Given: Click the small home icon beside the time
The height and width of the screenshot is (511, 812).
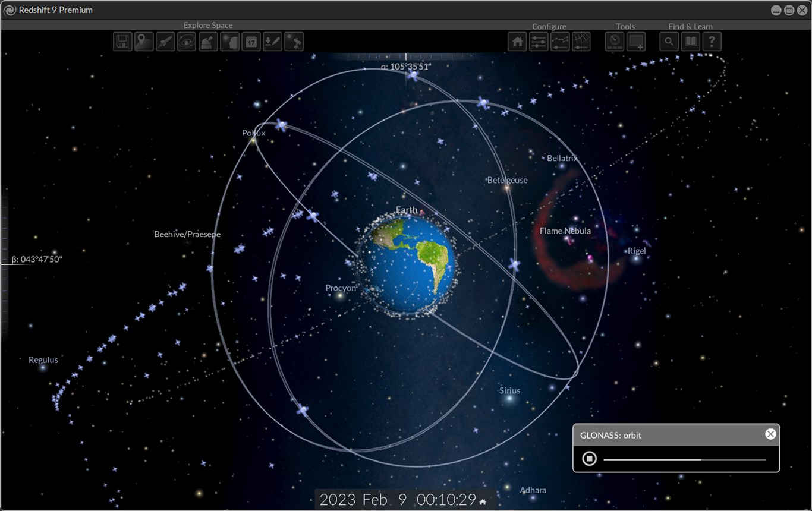Looking at the screenshot, I should click(x=483, y=502).
